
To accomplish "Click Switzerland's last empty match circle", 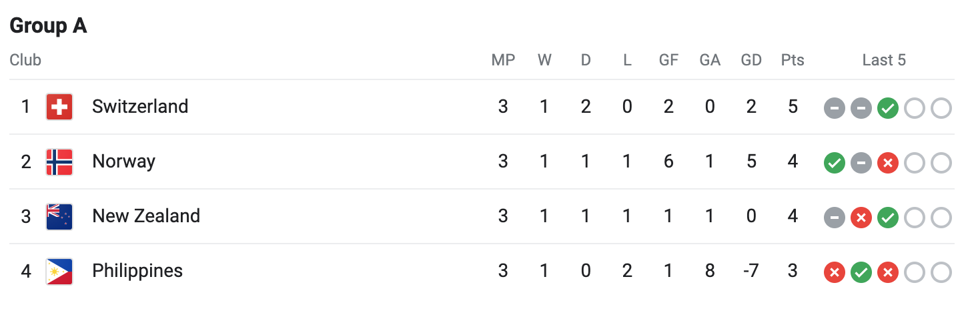I will [941, 108].
